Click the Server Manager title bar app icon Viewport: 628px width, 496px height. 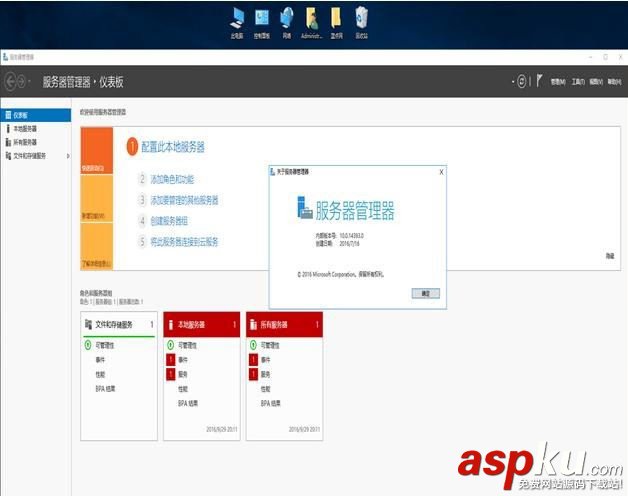[5, 57]
